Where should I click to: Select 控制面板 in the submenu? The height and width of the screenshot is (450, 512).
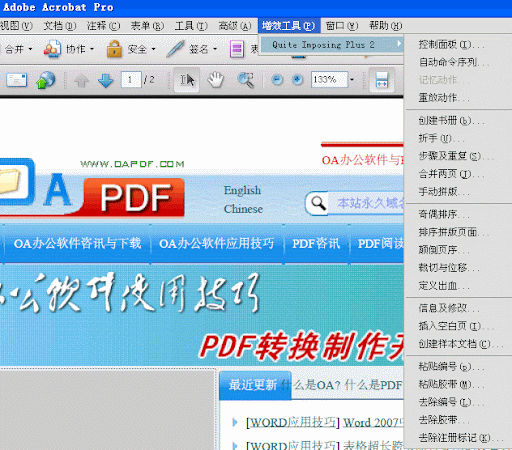click(451, 44)
